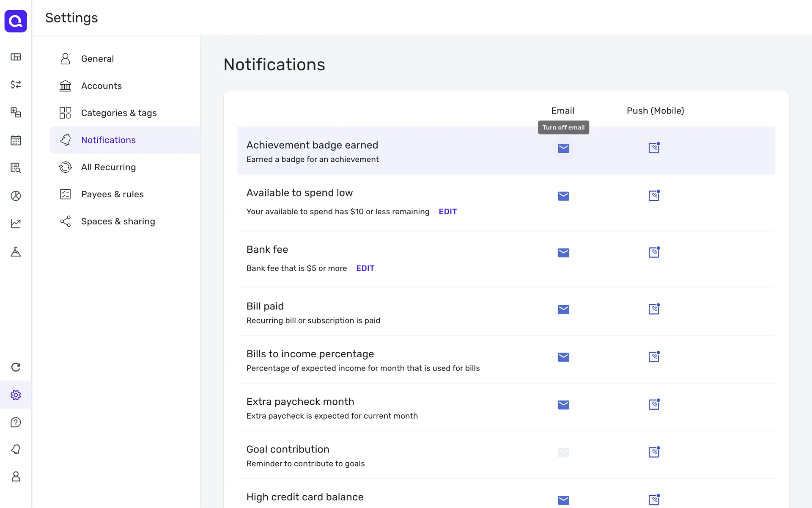Open the settings gear in left rail
This screenshot has height=508, width=812.
pyautogui.click(x=16, y=395)
